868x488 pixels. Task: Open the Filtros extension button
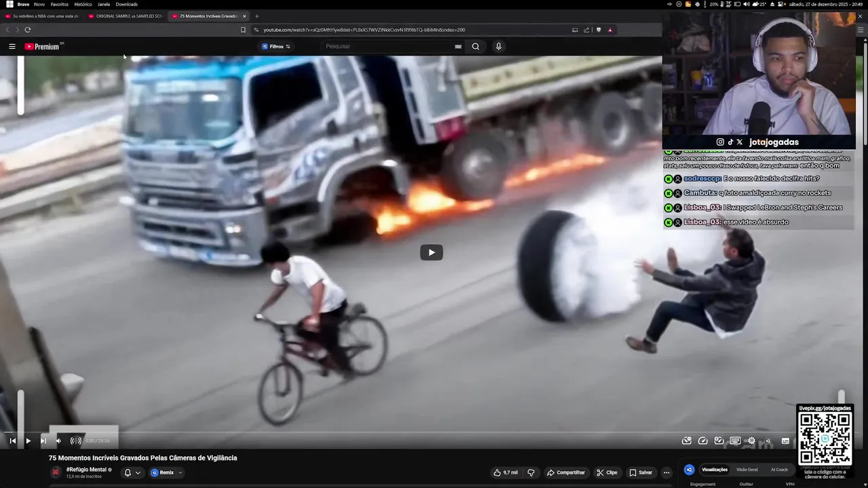276,47
